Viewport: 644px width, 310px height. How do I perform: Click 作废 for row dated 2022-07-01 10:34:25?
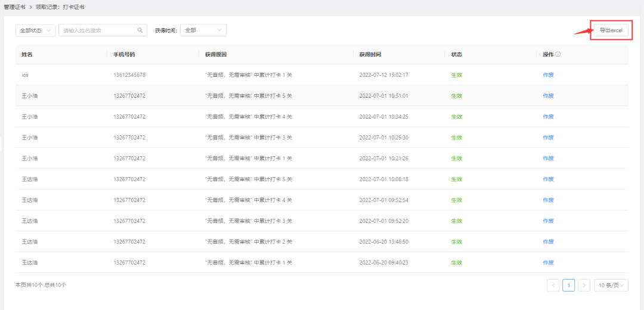tap(549, 117)
